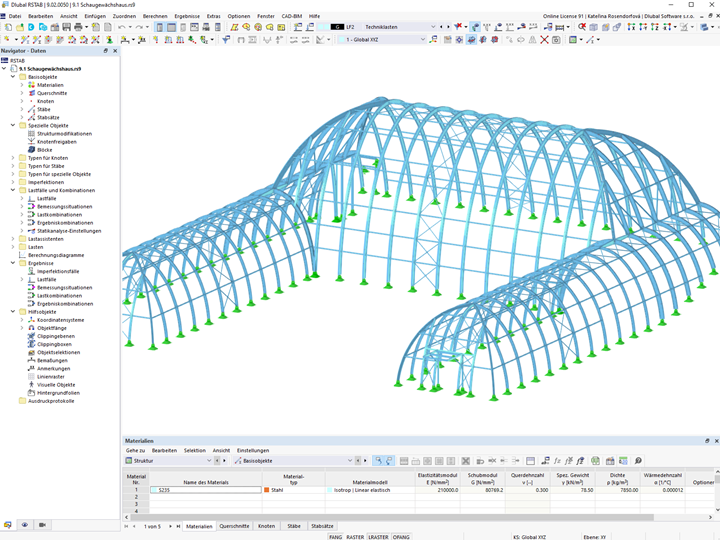Viewport: 720px width, 540px height.
Task: Toggle table selection sync highlighted button
Action: 378,461
